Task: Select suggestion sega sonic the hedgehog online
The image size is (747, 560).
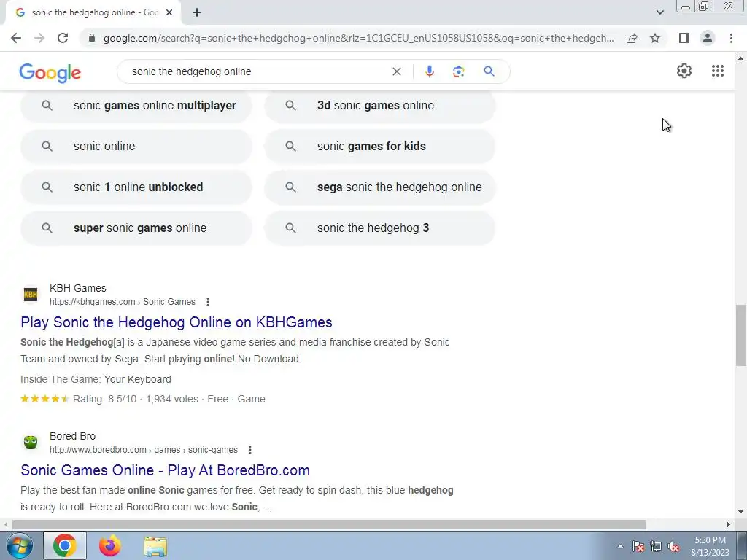Action: [x=379, y=187]
